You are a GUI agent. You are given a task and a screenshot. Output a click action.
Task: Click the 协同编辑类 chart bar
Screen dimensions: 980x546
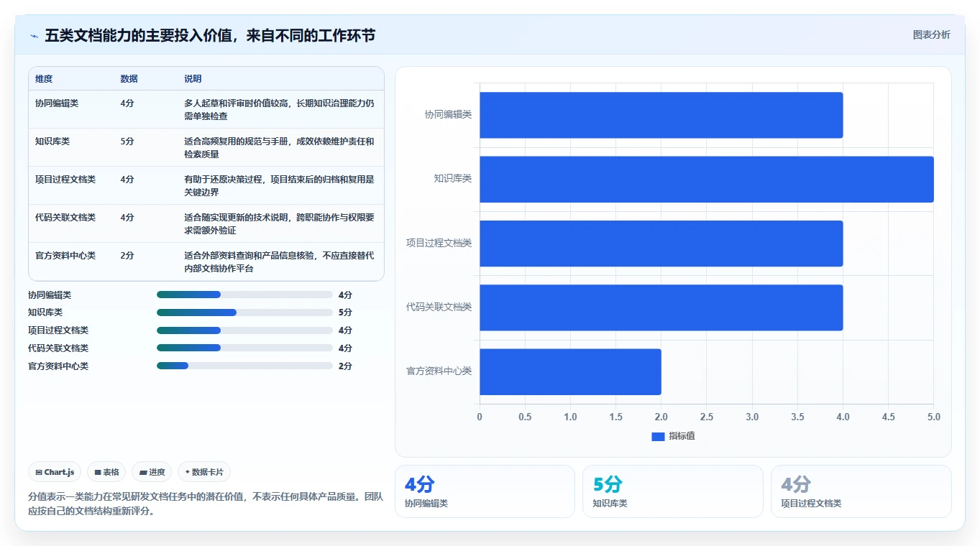click(x=661, y=115)
